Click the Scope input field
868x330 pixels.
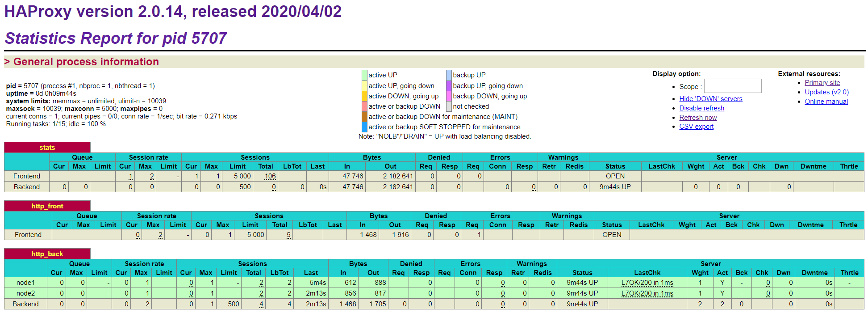click(x=732, y=86)
